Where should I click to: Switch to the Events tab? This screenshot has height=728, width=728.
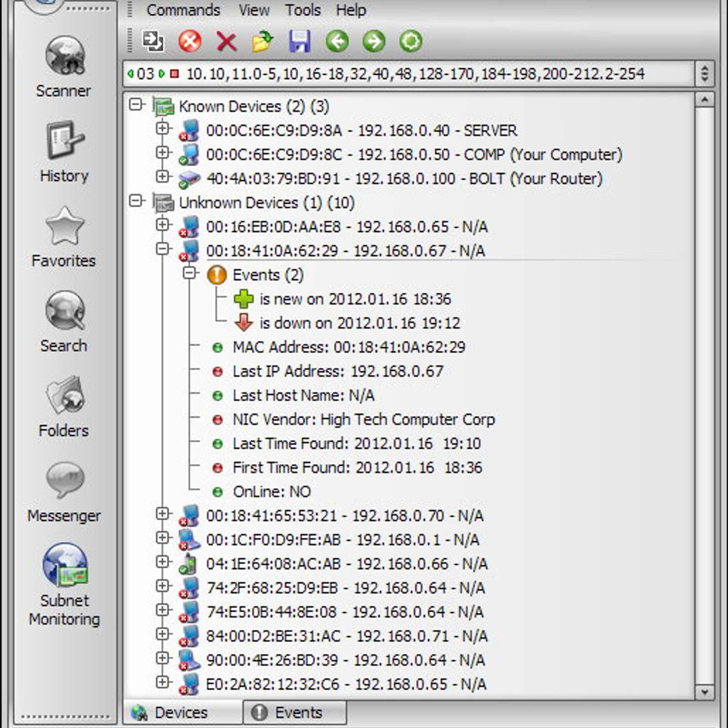(295, 713)
